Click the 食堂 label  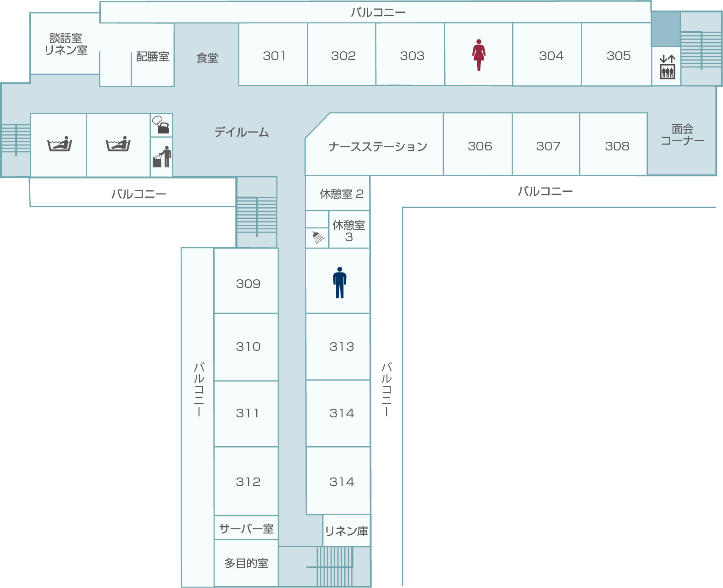click(207, 58)
